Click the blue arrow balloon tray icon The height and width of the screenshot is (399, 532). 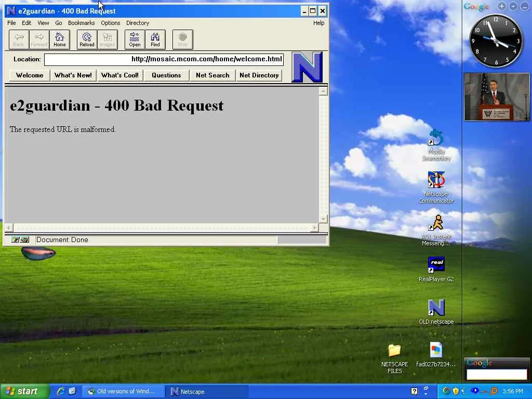coord(475,391)
